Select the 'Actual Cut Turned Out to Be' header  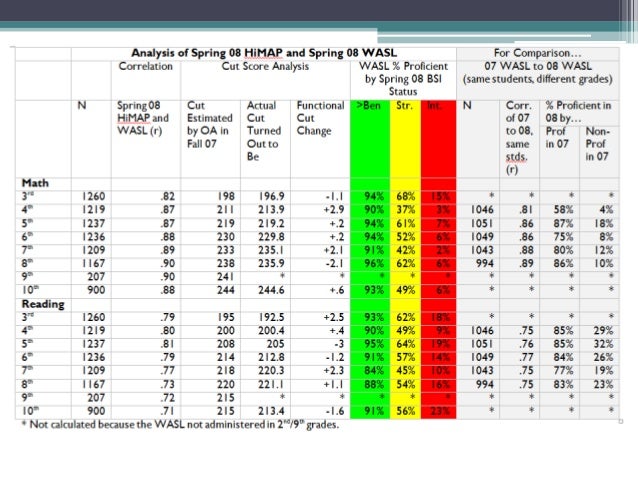(264, 131)
